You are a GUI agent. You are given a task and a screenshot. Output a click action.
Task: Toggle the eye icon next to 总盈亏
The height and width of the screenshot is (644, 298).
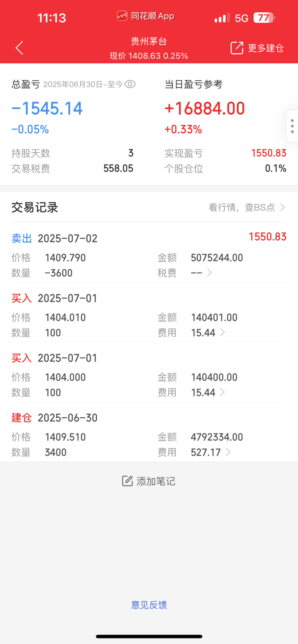130,84
